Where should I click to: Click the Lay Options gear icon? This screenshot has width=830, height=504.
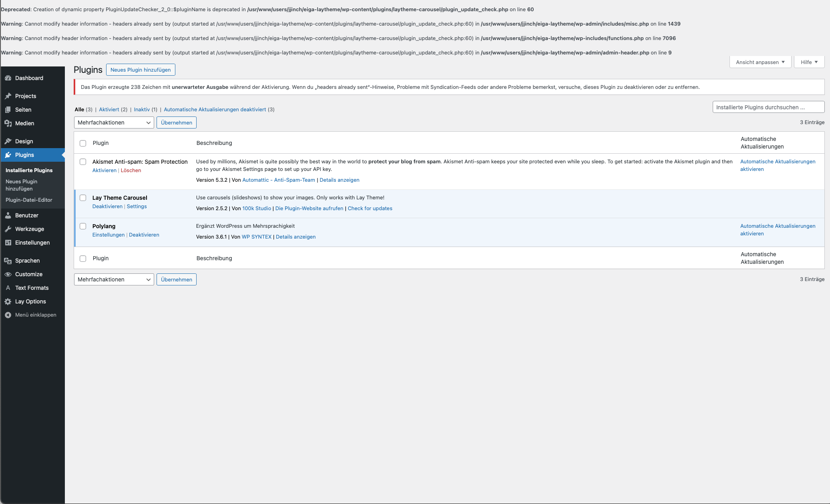click(x=8, y=301)
